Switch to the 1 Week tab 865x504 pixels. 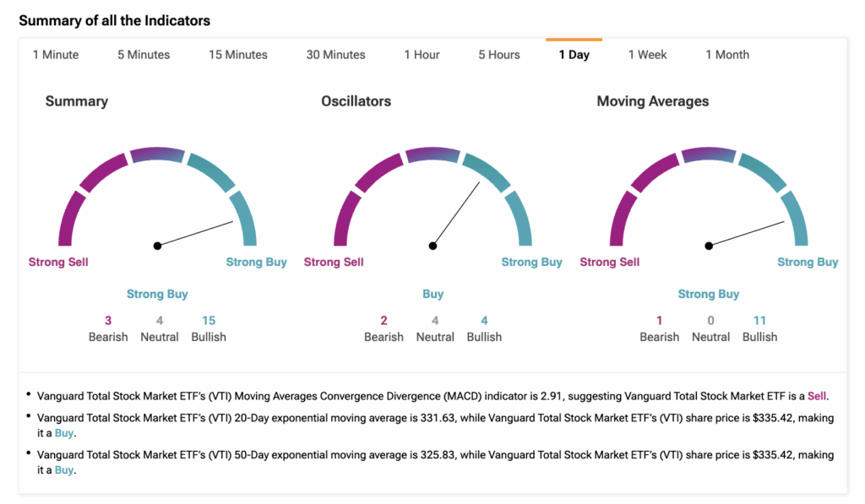[647, 55]
